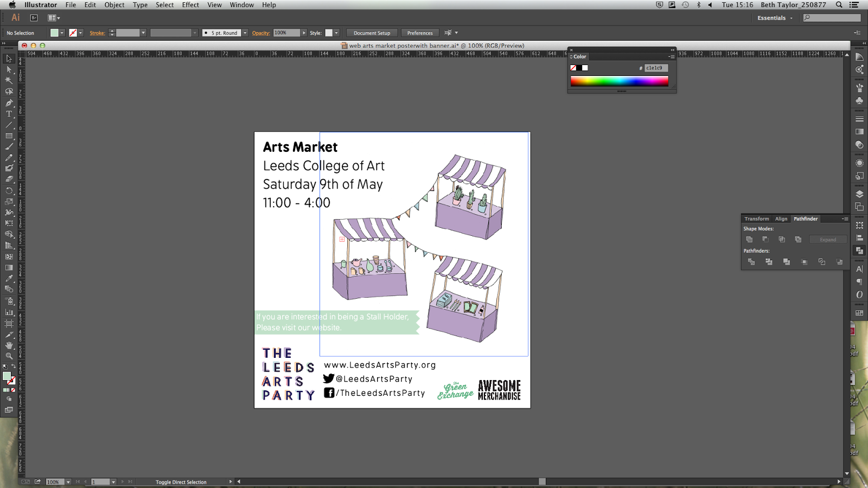Select the Direct Selection tool

point(9,69)
